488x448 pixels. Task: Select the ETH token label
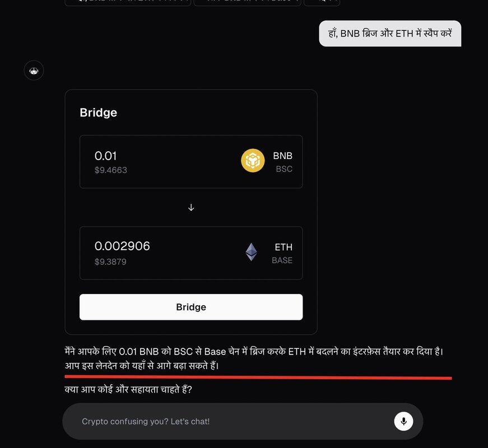283,247
